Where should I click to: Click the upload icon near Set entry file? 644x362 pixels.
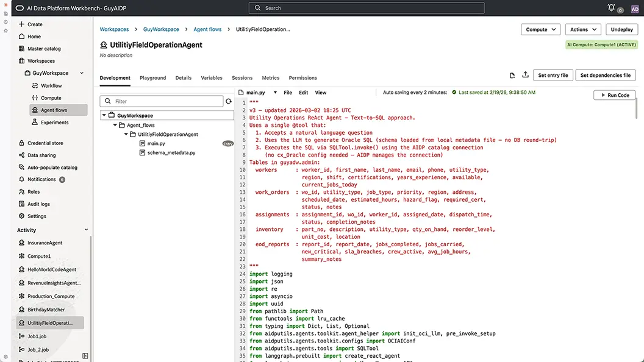(x=525, y=75)
